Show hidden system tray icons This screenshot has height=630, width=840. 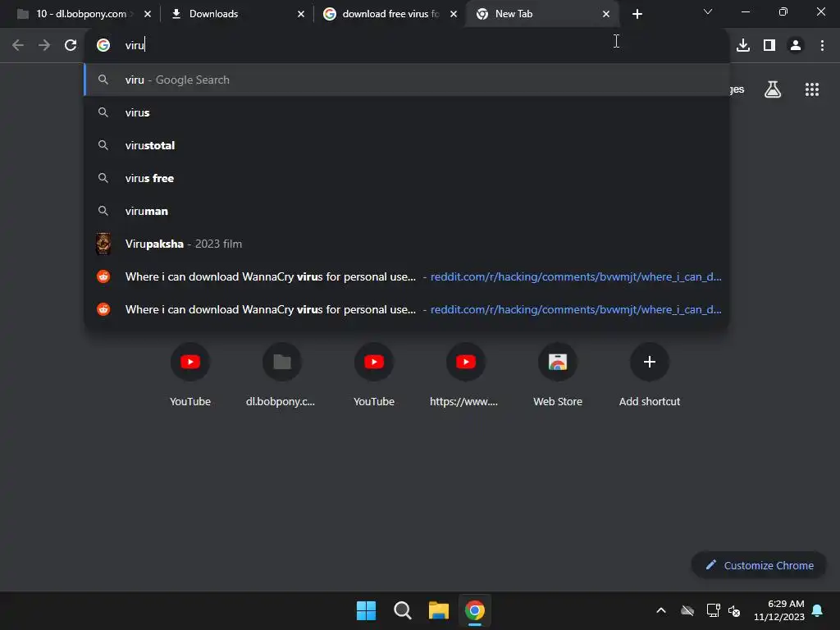[661, 610]
